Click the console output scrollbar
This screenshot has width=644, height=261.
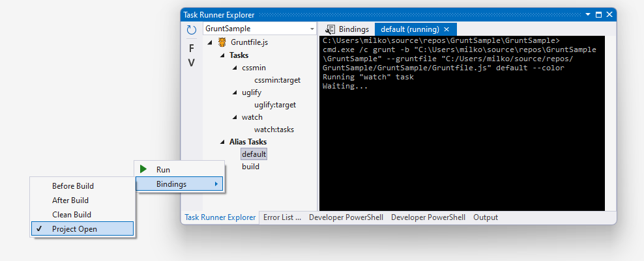[x=610, y=123]
